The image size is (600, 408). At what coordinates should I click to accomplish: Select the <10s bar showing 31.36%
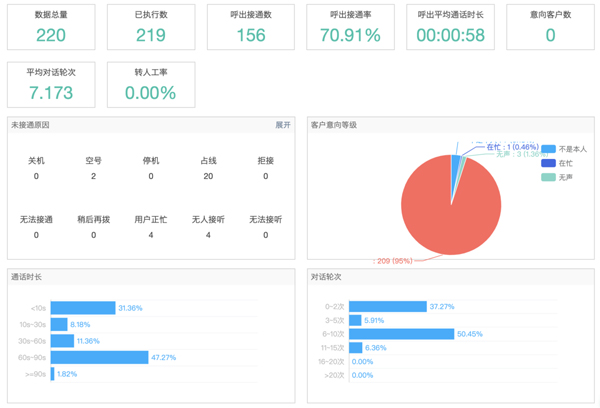pos(83,308)
